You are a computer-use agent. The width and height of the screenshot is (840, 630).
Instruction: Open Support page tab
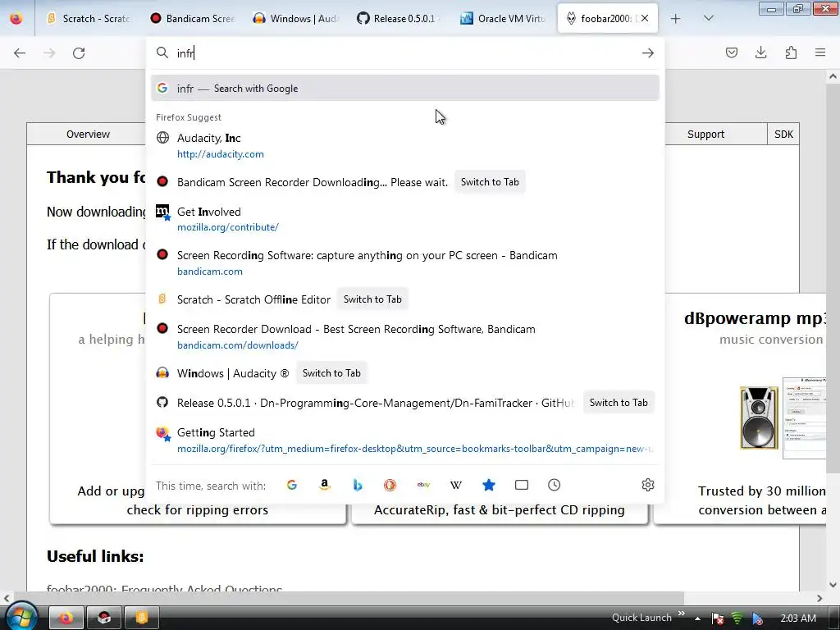pos(705,134)
